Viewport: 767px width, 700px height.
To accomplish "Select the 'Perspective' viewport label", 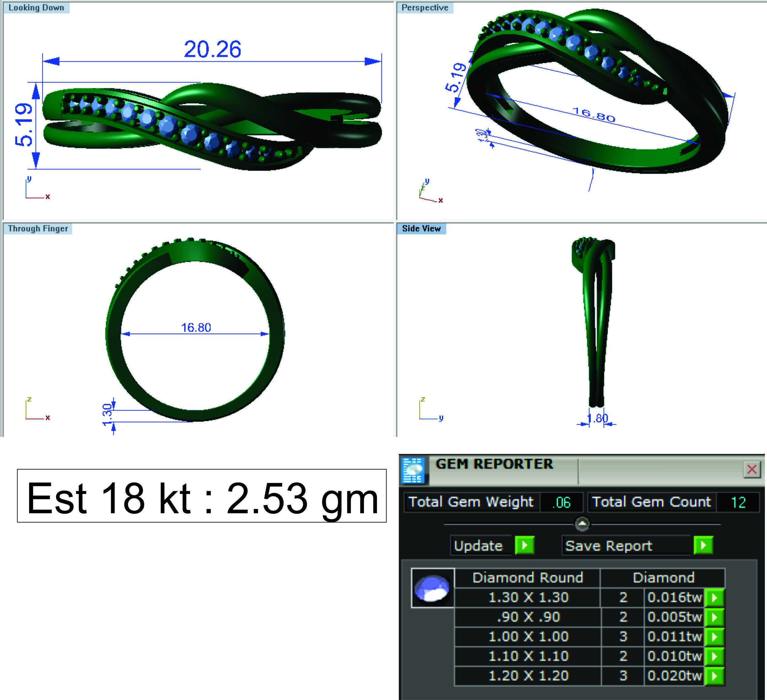I will pos(425,8).
